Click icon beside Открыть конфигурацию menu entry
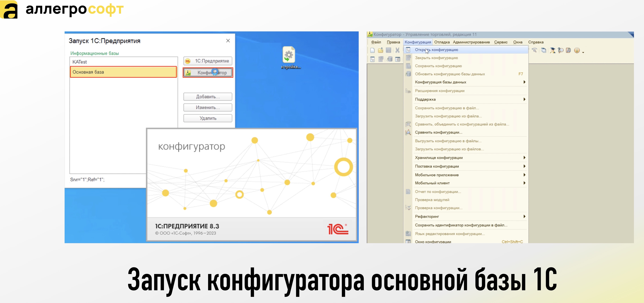 [408, 50]
